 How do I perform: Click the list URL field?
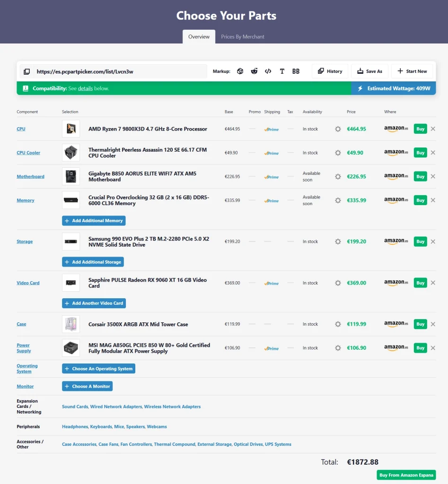tap(120, 72)
